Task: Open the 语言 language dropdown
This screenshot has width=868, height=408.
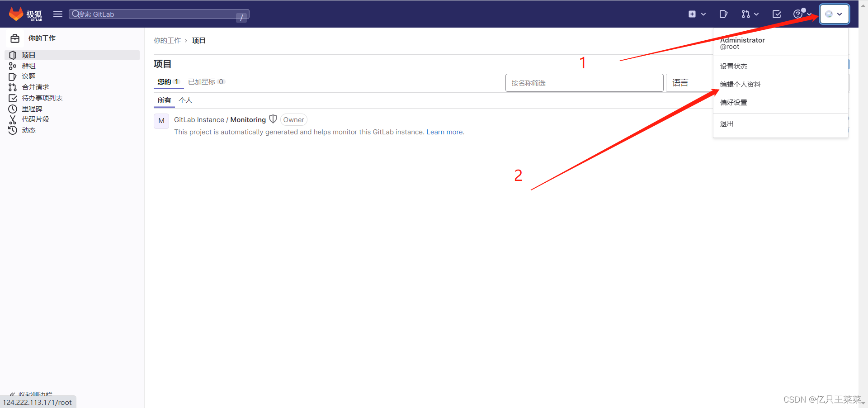Action: click(689, 83)
